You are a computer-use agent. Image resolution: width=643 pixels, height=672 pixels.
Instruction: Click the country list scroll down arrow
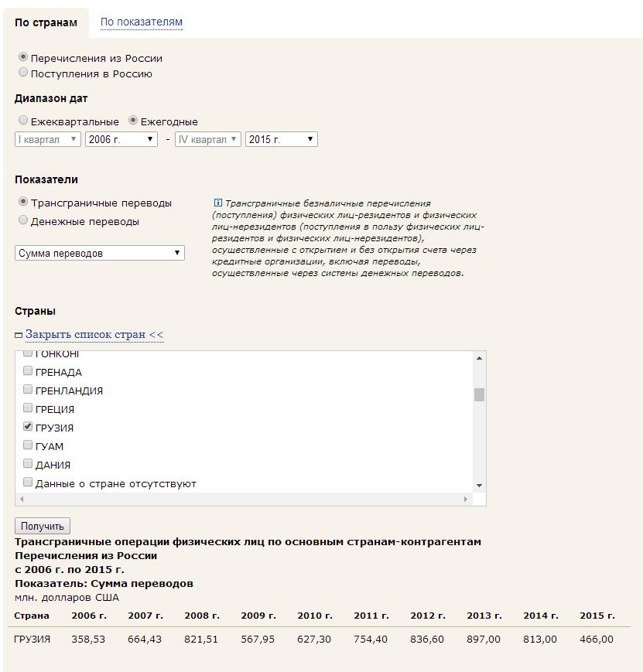tap(479, 486)
